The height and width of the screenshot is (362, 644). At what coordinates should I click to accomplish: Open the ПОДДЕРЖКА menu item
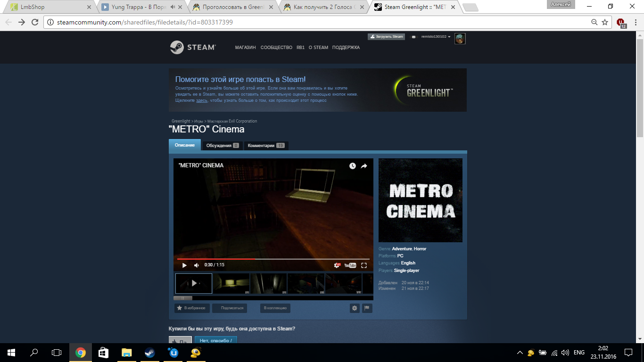pyautogui.click(x=346, y=48)
